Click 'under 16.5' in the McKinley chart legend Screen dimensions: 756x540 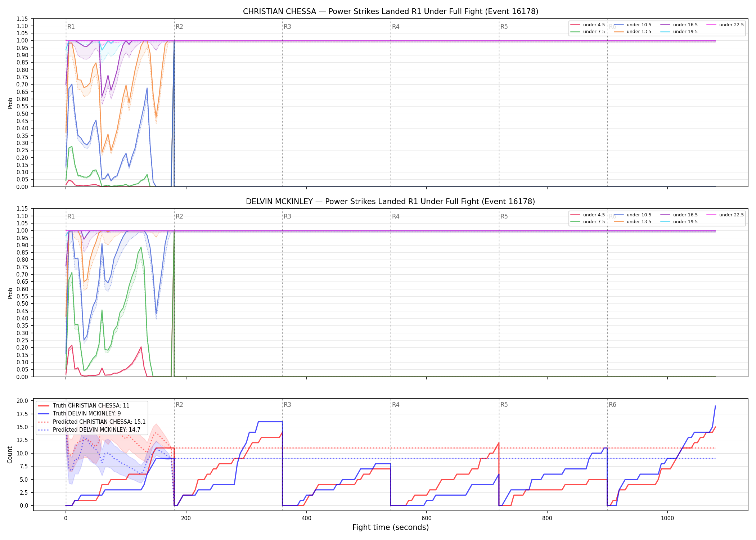[x=679, y=215]
